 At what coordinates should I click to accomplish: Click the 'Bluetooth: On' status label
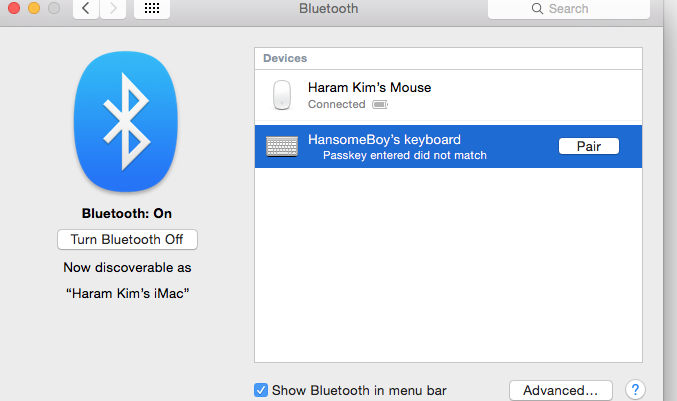pos(127,213)
